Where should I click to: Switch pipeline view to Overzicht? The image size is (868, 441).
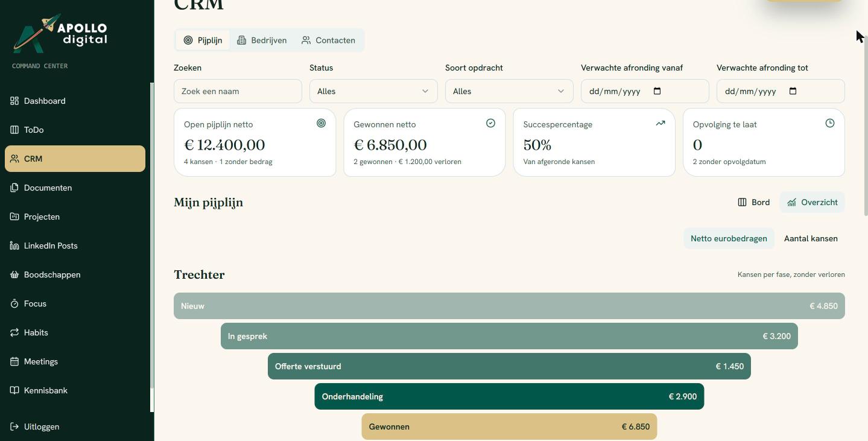pos(813,202)
